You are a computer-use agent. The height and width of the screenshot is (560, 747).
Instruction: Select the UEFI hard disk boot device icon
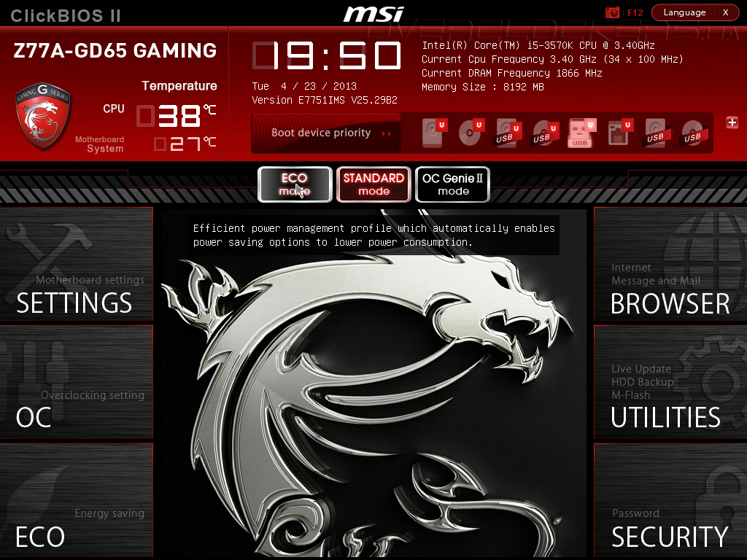pos(433,133)
